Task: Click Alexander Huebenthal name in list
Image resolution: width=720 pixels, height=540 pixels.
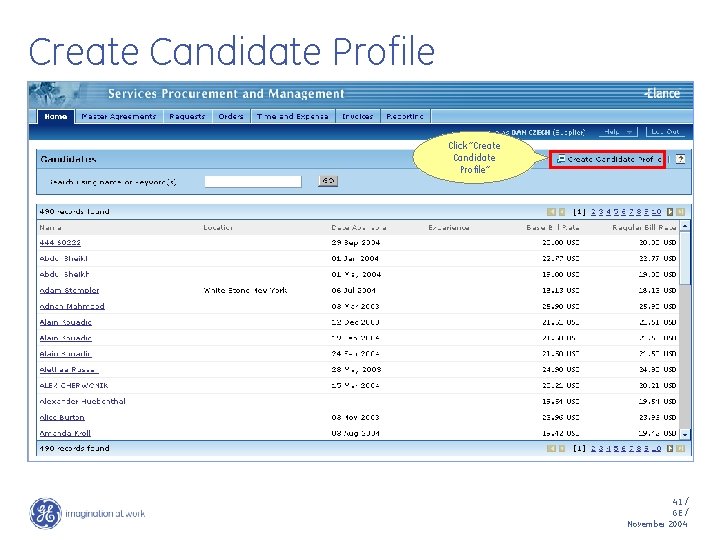Action: [x=83, y=401]
